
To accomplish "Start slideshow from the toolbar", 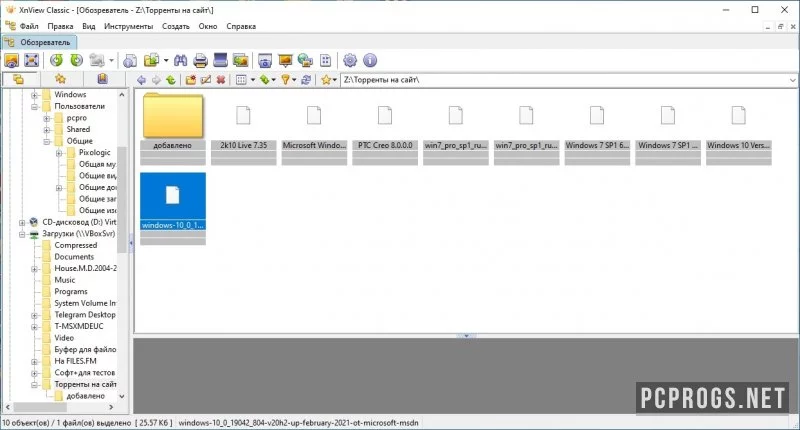I will tap(285, 61).
